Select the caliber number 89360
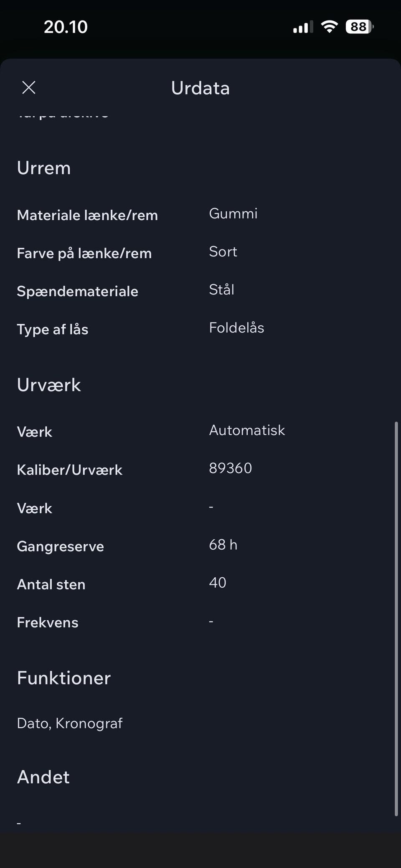 [230, 468]
